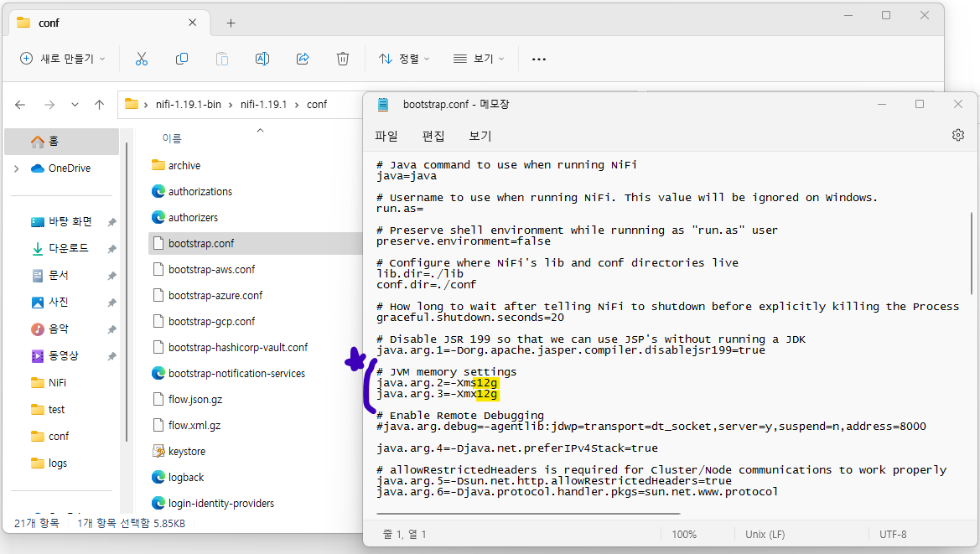Select bootstrap-gcp.conf file
Viewport: 980px width, 554px height.
(212, 322)
